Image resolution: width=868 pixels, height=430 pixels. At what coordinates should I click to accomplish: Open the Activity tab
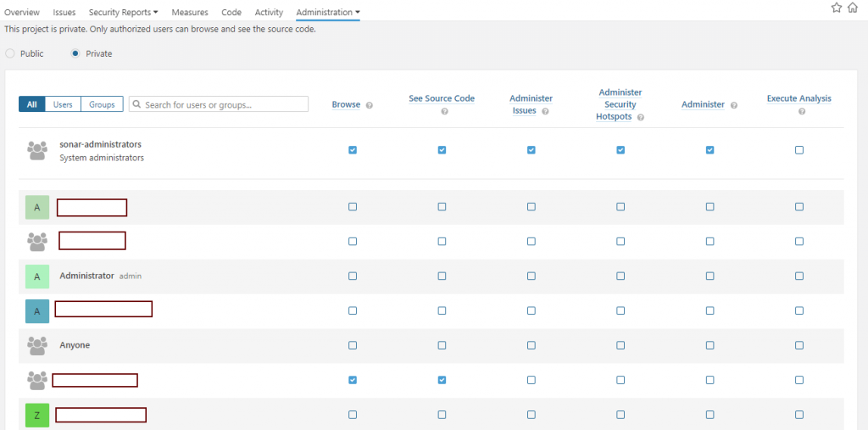coord(269,12)
